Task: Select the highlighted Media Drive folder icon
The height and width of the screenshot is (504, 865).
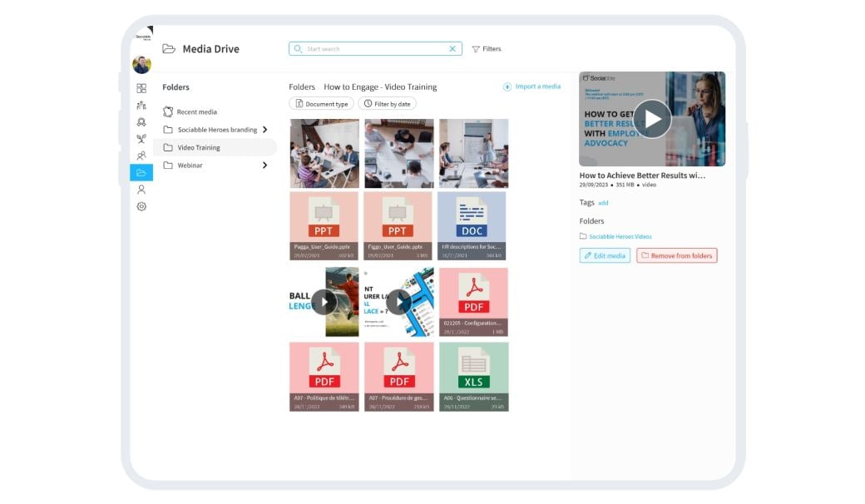Action: [141, 172]
